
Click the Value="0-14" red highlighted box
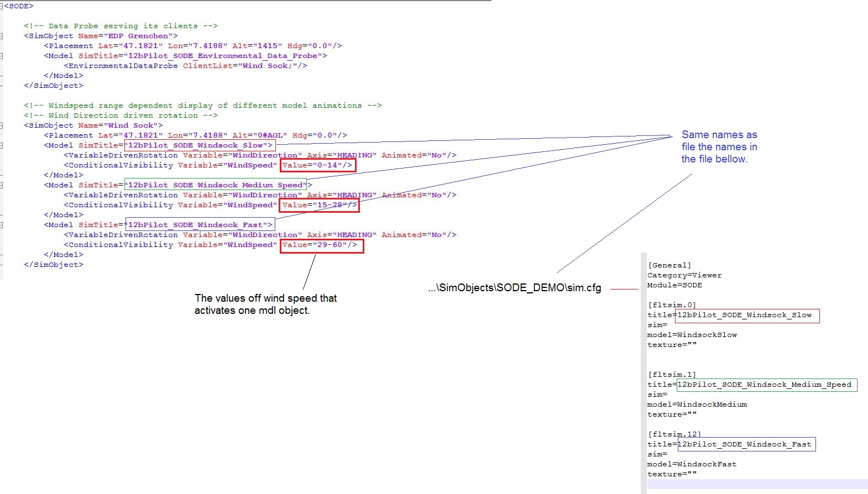click(x=318, y=165)
